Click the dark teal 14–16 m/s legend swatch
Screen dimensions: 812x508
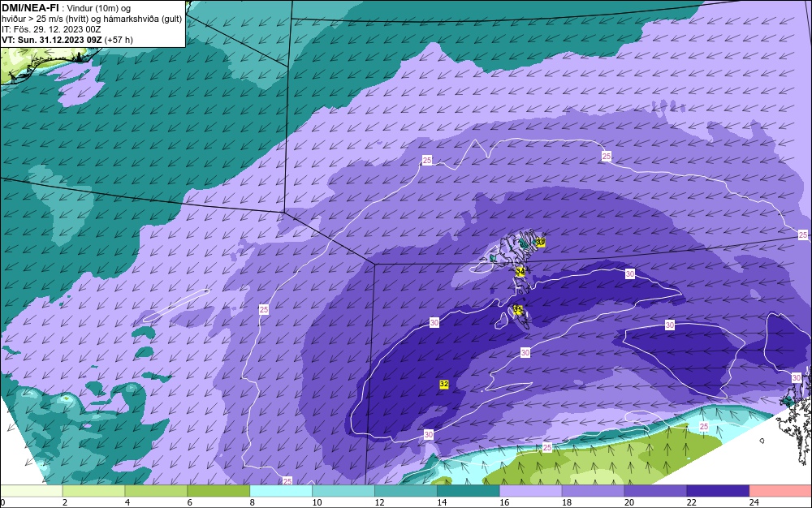469,491
